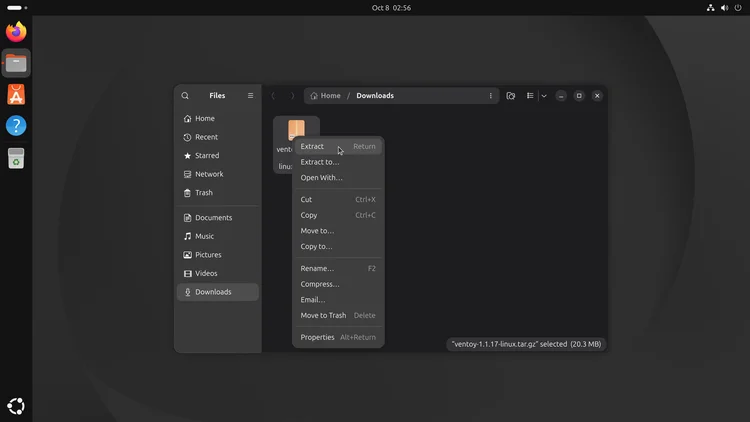
Task: Open Documents in the sidebar
Action: click(x=218, y=218)
